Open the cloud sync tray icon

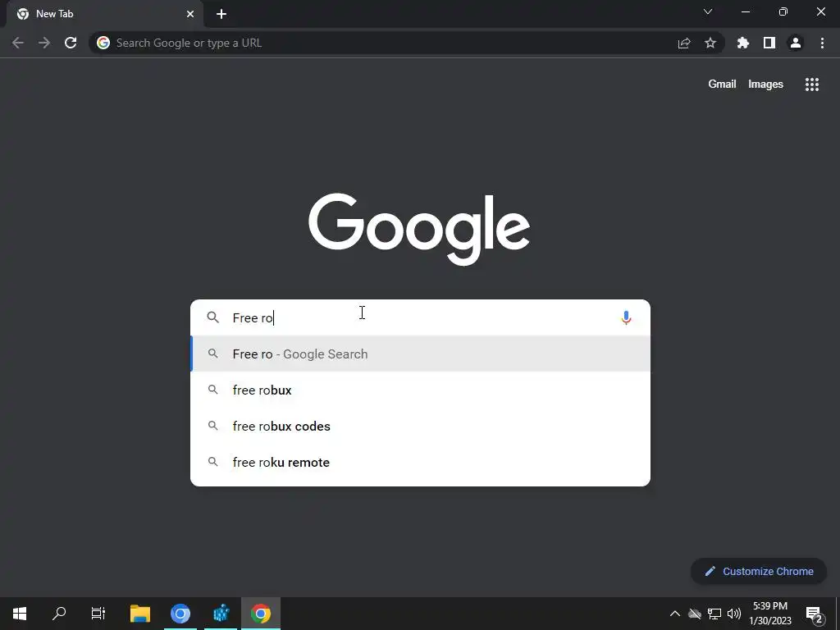(x=695, y=614)
